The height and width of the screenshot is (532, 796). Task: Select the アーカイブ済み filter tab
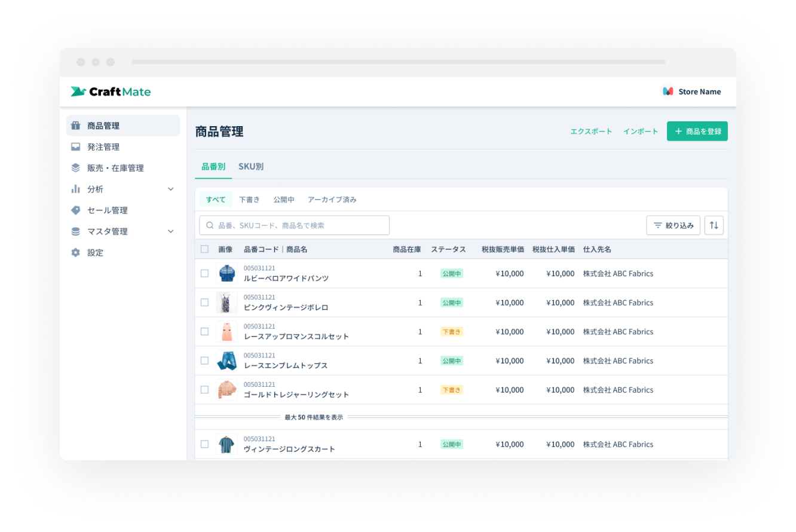click(332, 200)
